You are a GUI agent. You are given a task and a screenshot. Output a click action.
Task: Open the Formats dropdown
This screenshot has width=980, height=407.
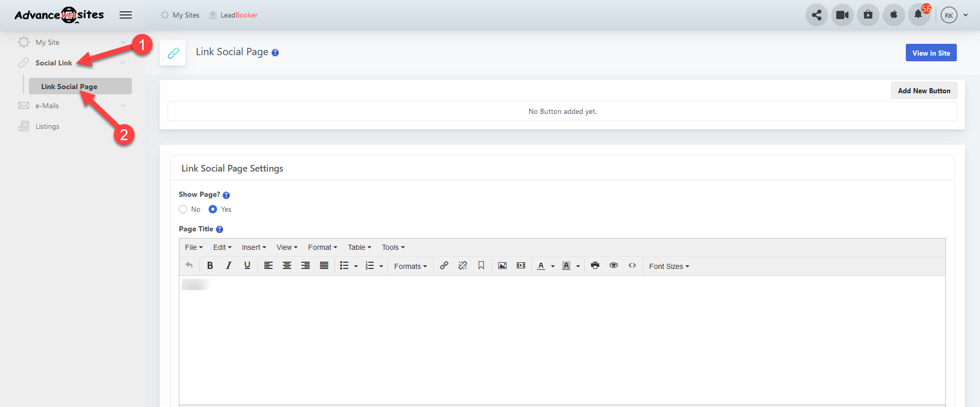pyautogui.click(x=410, y=266)
